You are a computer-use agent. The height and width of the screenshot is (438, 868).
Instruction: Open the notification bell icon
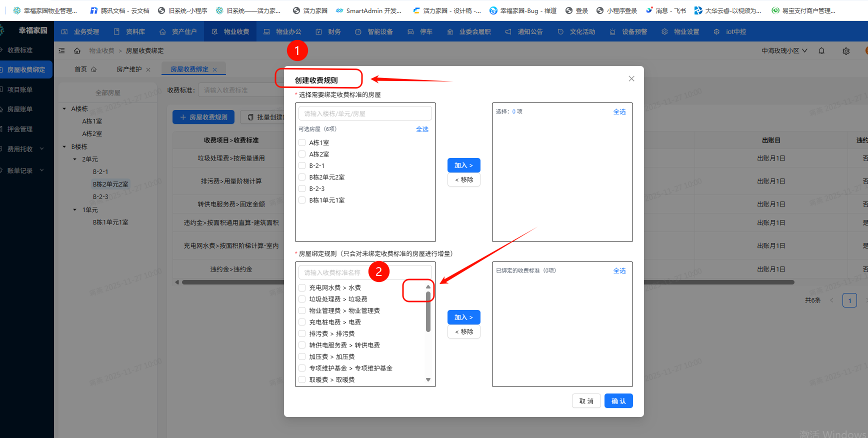821,50
